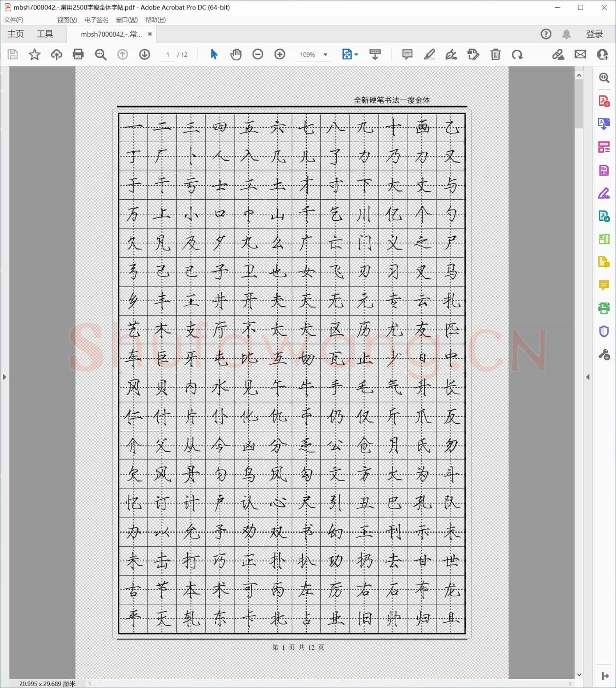Screen dimensions: 616x688
Task: Open the 电子签名 menu
Action: (x=97, y=20)
